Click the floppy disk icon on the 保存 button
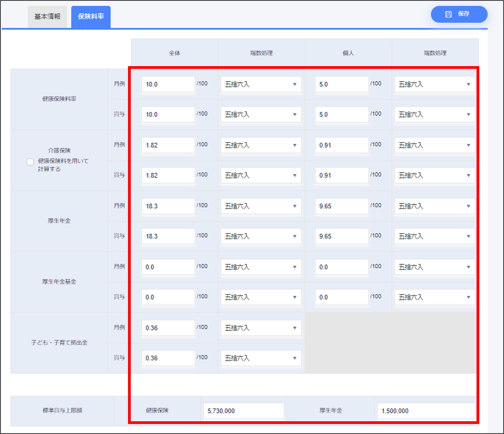 (x=448, y=14)
